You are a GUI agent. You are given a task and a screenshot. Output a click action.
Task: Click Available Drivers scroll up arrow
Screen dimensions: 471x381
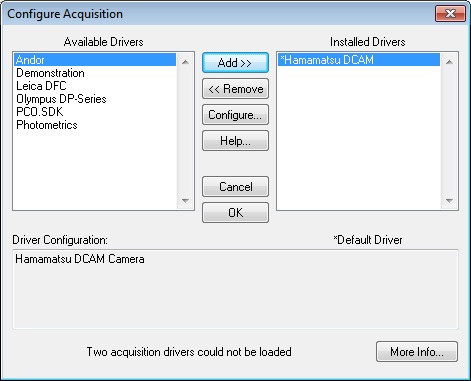click(185, 62)
